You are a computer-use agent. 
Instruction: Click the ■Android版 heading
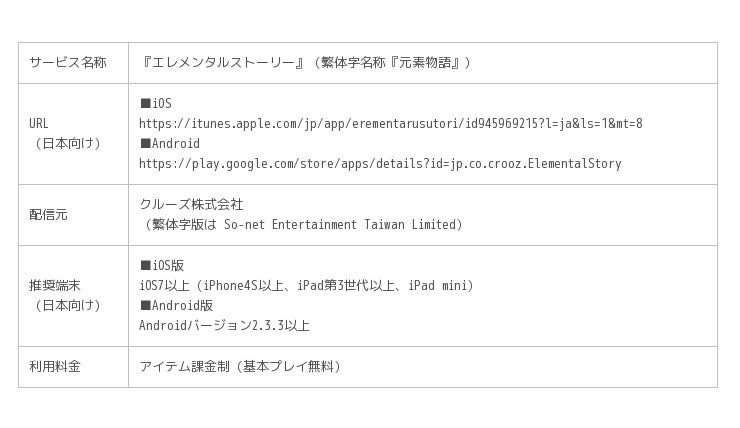tap(176, 306)
